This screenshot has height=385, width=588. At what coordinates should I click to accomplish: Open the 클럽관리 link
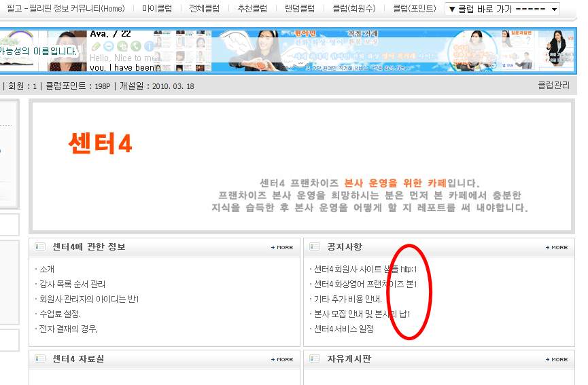(x=553, y=86)
